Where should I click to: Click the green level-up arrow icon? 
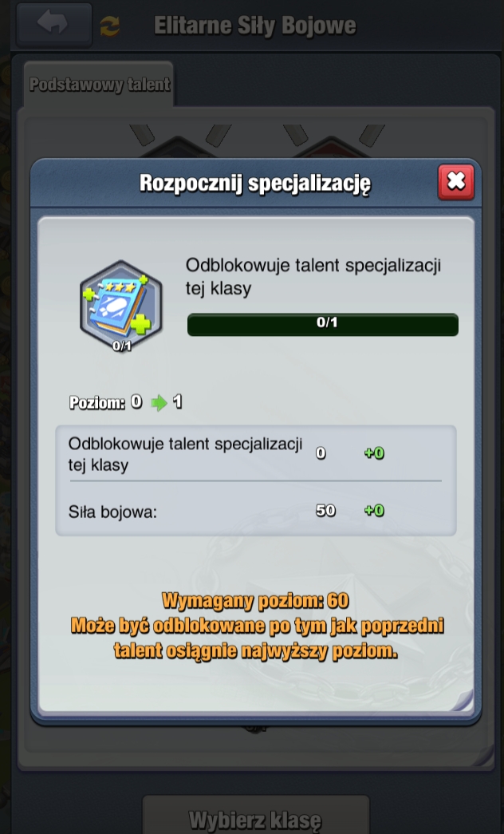coord(159,403)
